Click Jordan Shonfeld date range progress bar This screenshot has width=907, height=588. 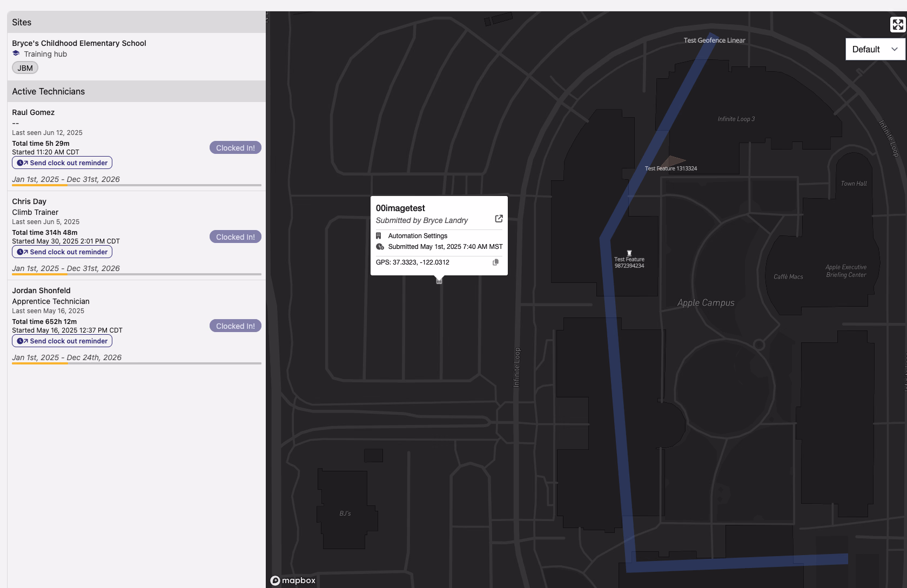137,363
